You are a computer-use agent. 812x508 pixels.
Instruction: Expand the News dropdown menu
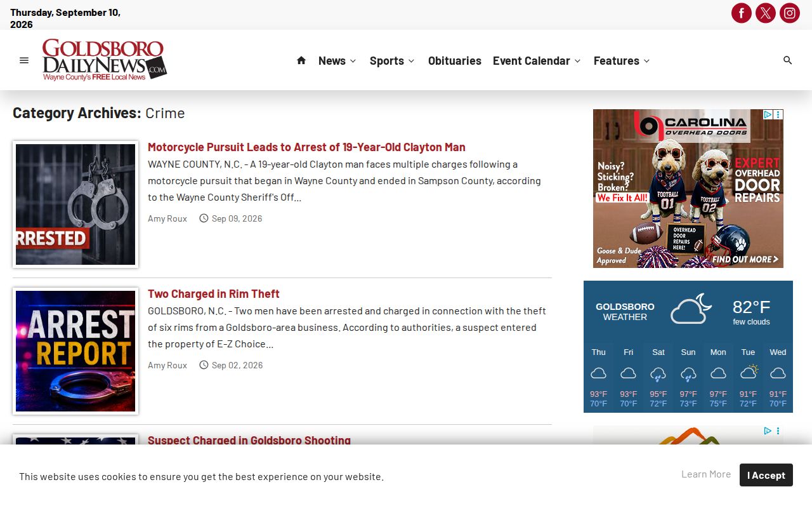click(337, 60)
